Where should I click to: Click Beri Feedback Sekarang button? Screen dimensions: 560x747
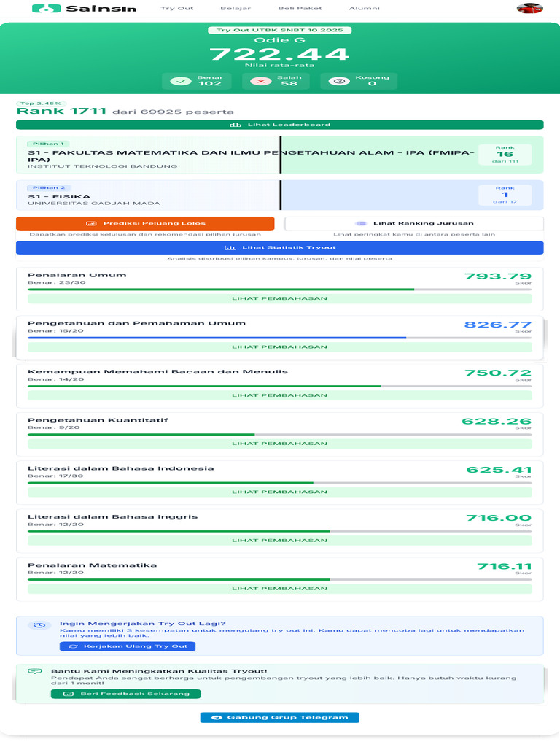125,694
